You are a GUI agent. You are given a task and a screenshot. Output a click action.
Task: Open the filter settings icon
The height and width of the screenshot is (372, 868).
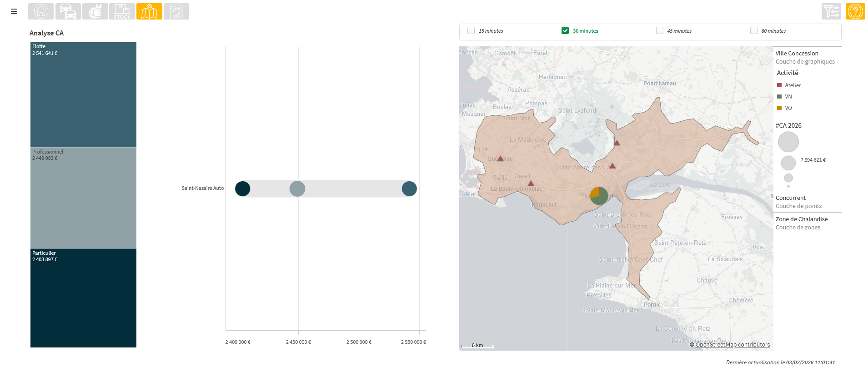[x=831, y=11]
